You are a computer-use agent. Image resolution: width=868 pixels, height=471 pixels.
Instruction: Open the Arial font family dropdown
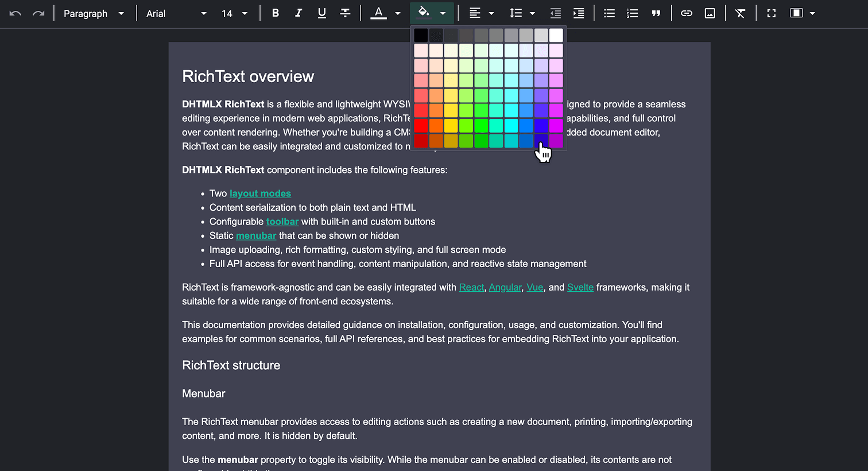[x=176, y=13]
